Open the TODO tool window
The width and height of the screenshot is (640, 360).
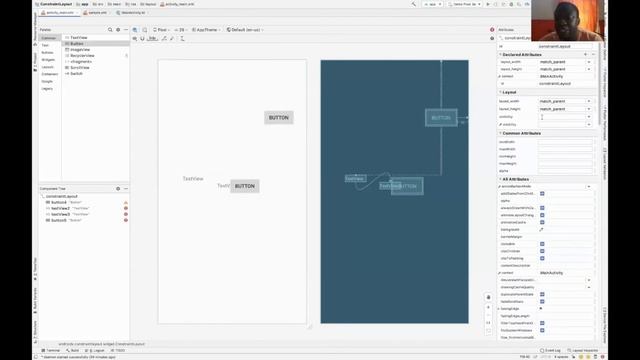pyautogui.click(x=118, y=351)
